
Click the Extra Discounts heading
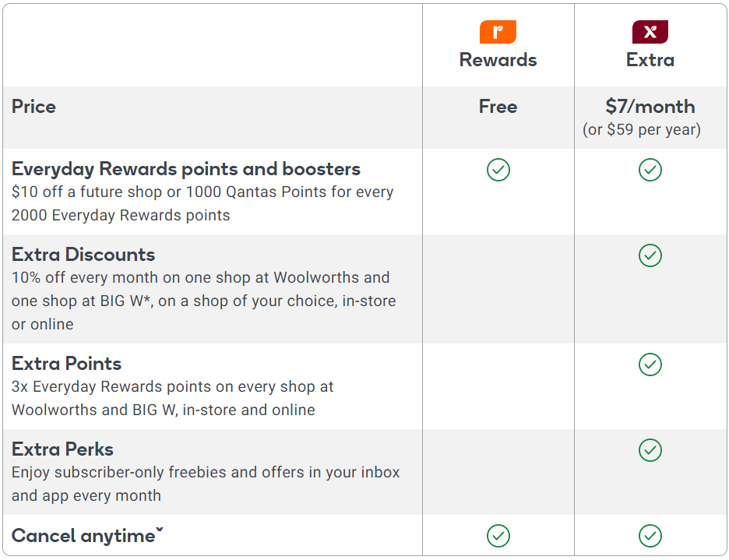pos(83,255)
